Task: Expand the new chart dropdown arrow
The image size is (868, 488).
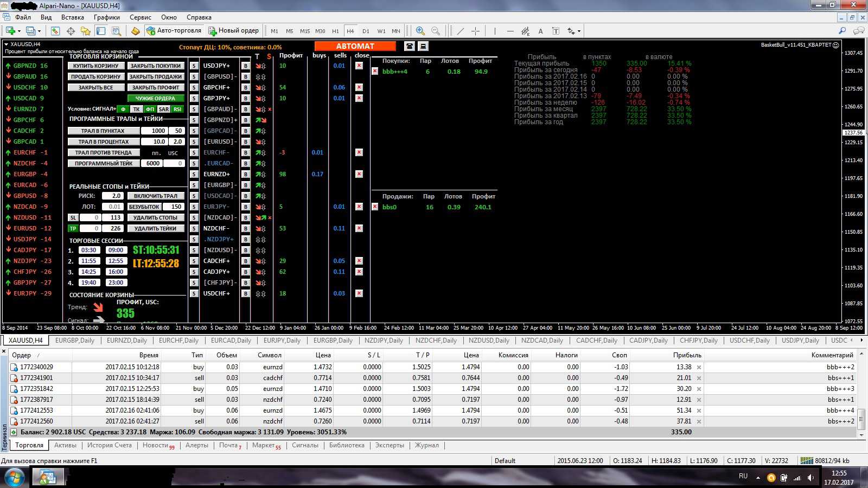Action: click(x=19, y=31)
